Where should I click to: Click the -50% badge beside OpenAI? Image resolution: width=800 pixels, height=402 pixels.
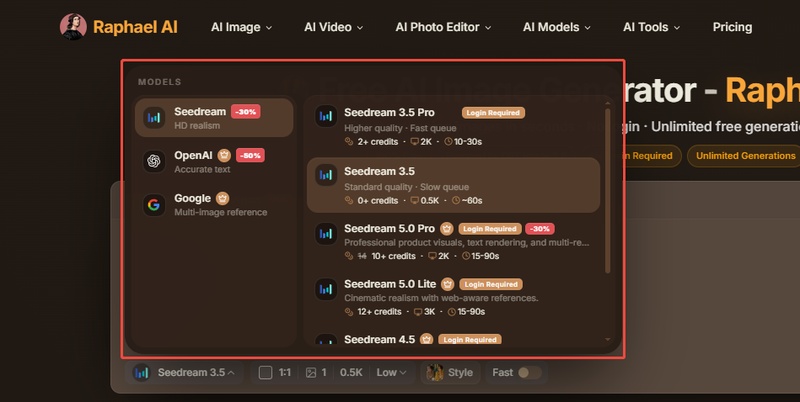[250, 155]
